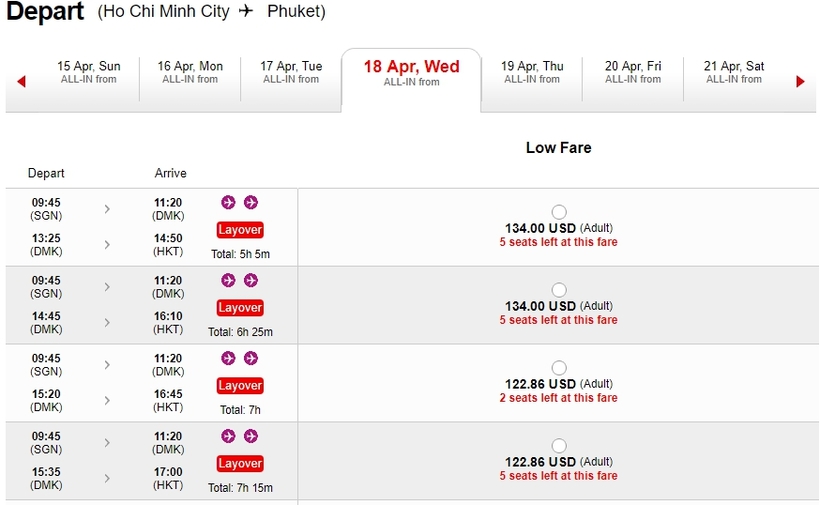Expand Layover badge for 7h 15m flight

240,464
